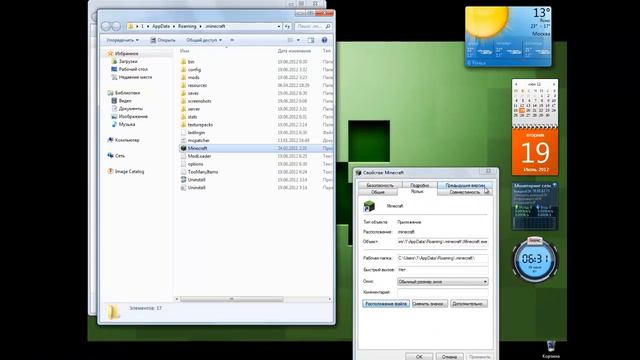Select the Minecraft application file icon

pos(183,148)
